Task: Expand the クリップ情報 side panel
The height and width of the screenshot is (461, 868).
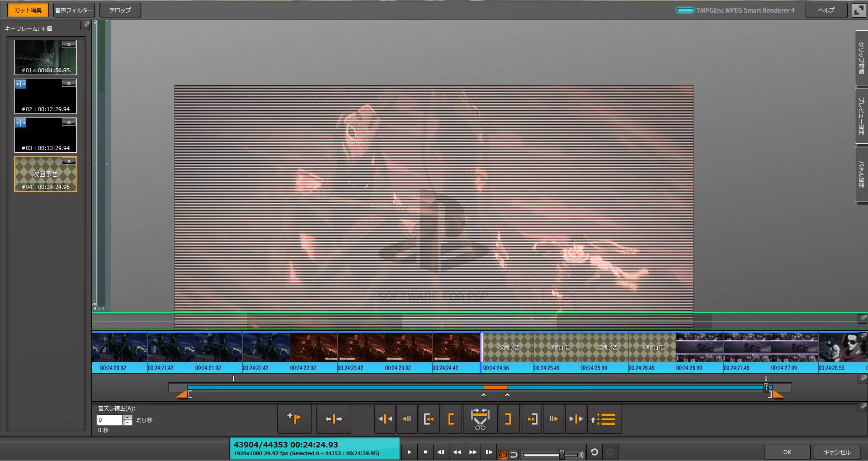Action: click(x=861, y=58)
